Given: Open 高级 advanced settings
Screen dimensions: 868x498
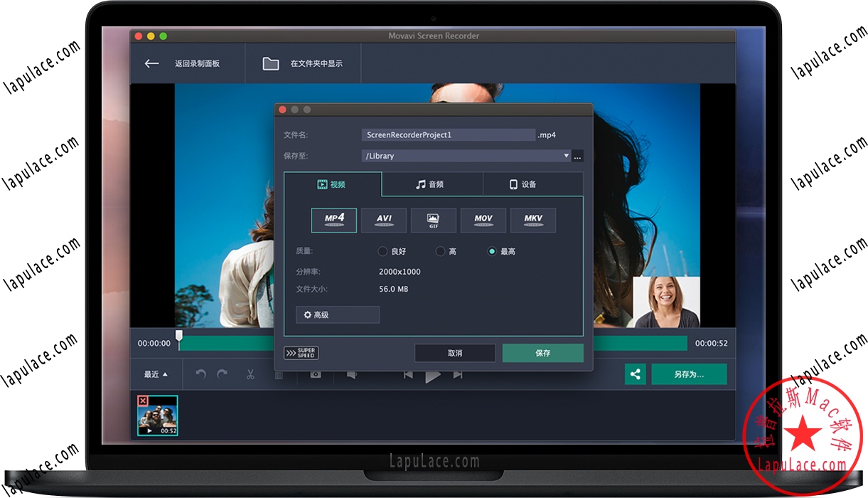Looking at the screenshot, I should click(337, 314).
